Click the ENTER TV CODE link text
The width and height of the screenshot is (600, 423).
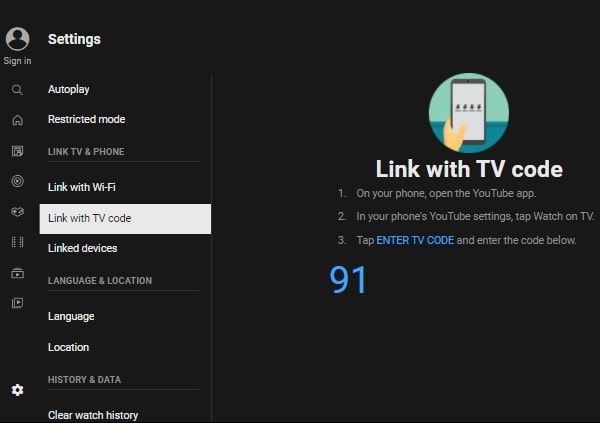pos(415,240)
